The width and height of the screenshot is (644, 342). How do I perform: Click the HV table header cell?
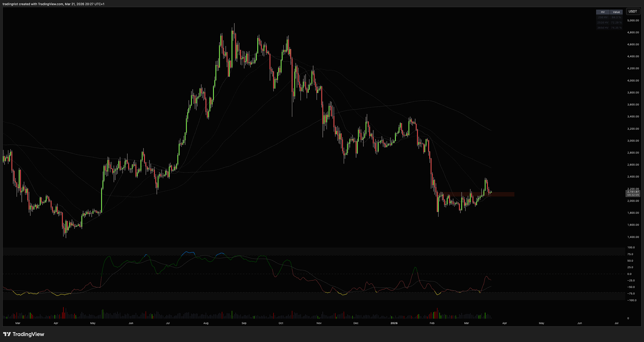click(x=603, y=12)
